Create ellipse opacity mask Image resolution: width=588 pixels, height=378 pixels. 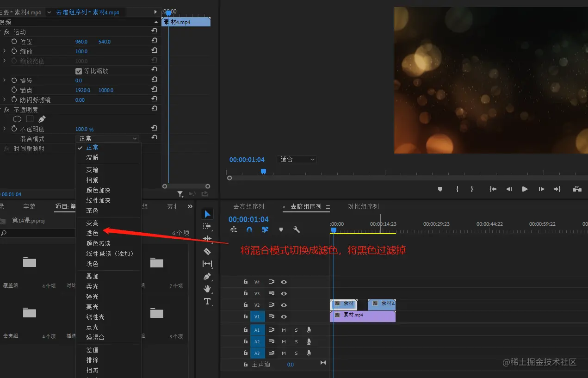click(x=17, y=119)
